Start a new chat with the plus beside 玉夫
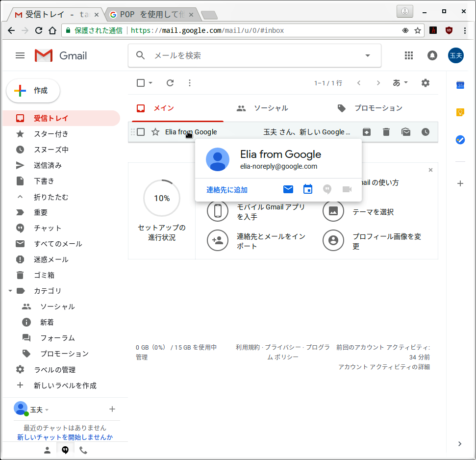Viewport: 476px width, 460px height. click(112, 409)
